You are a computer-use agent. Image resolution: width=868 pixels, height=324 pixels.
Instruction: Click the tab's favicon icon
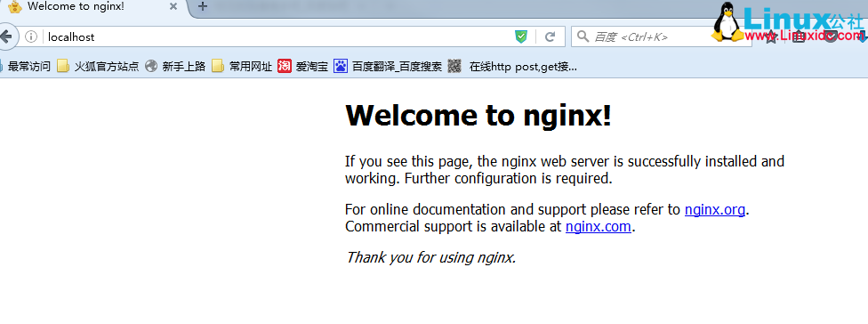click(x=15, y=6)
